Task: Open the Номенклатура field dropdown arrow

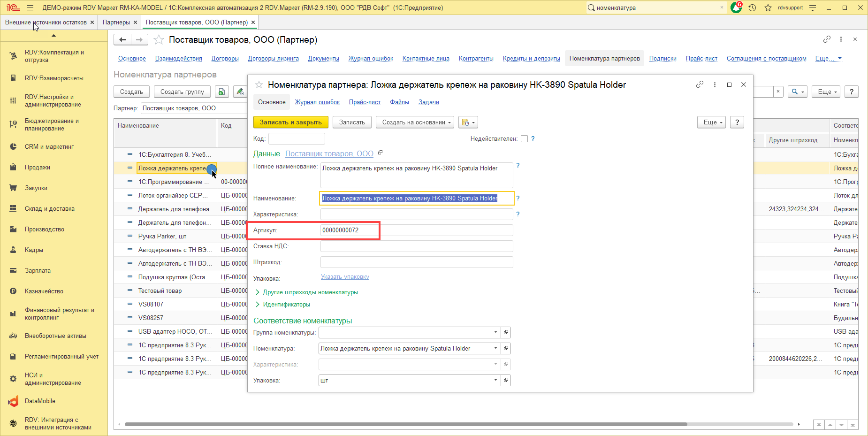Action: pyautogui.click(x=495, y=349)
